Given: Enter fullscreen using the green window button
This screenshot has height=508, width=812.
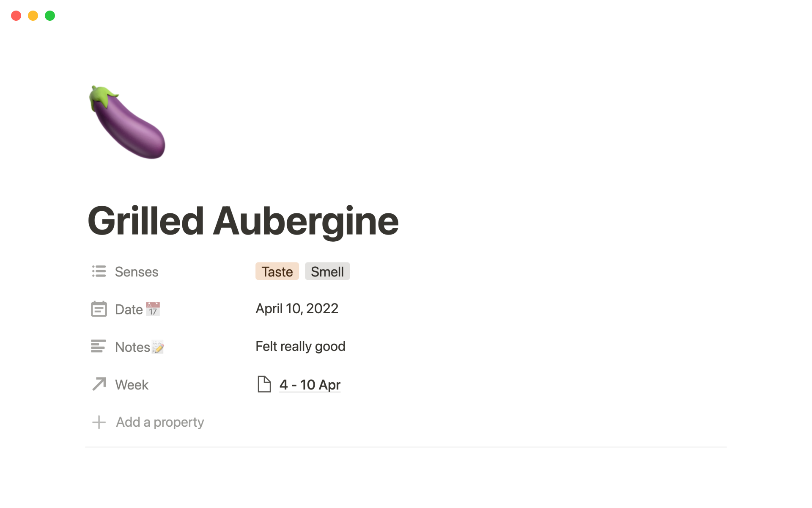Looking at the screenshot, I should [50, 16].
